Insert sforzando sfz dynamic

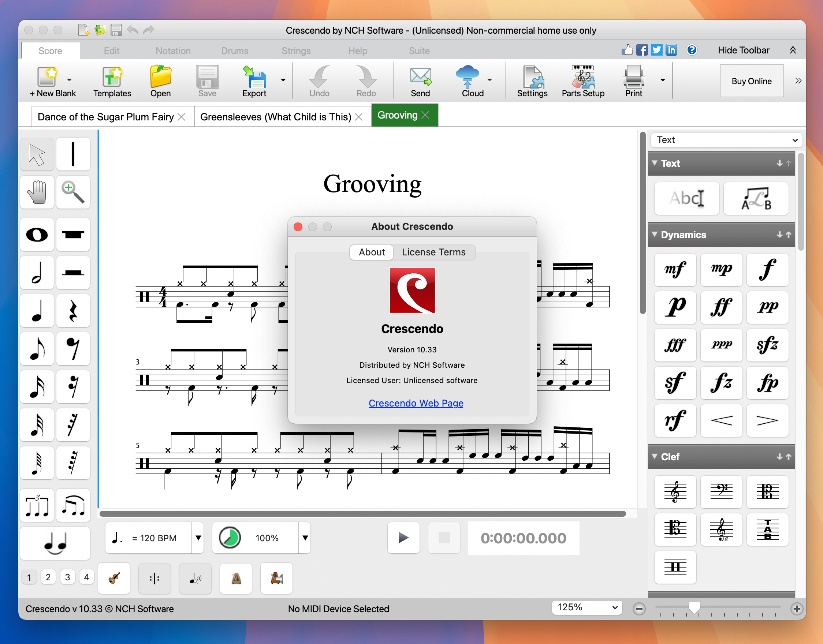coord(767,345)
